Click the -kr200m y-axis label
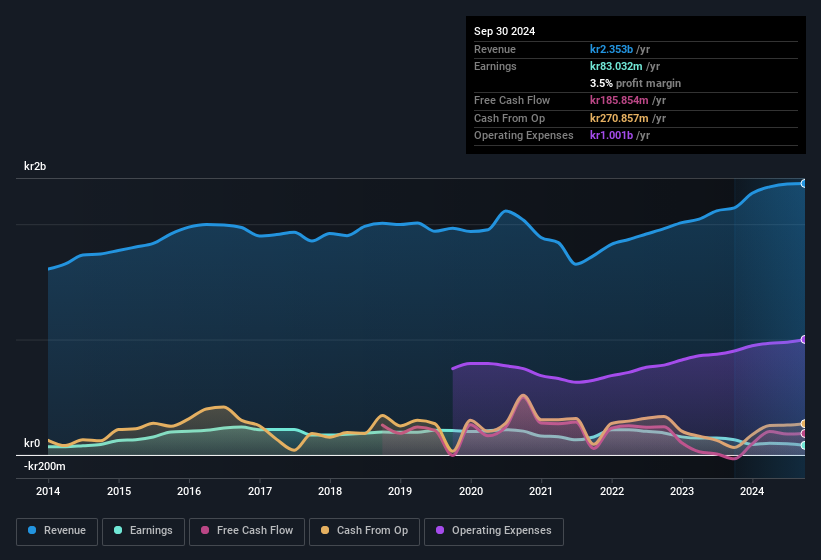Screen dimensions: 821x560 45,466
